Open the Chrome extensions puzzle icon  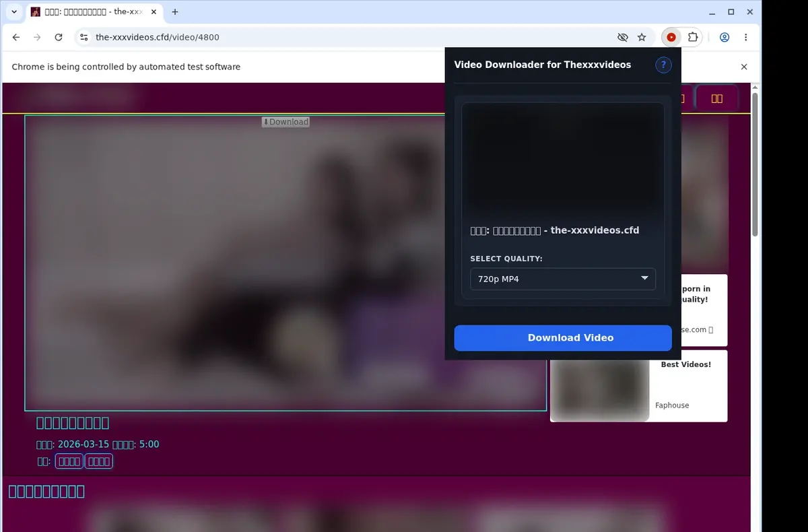click(x=693, y=38)
